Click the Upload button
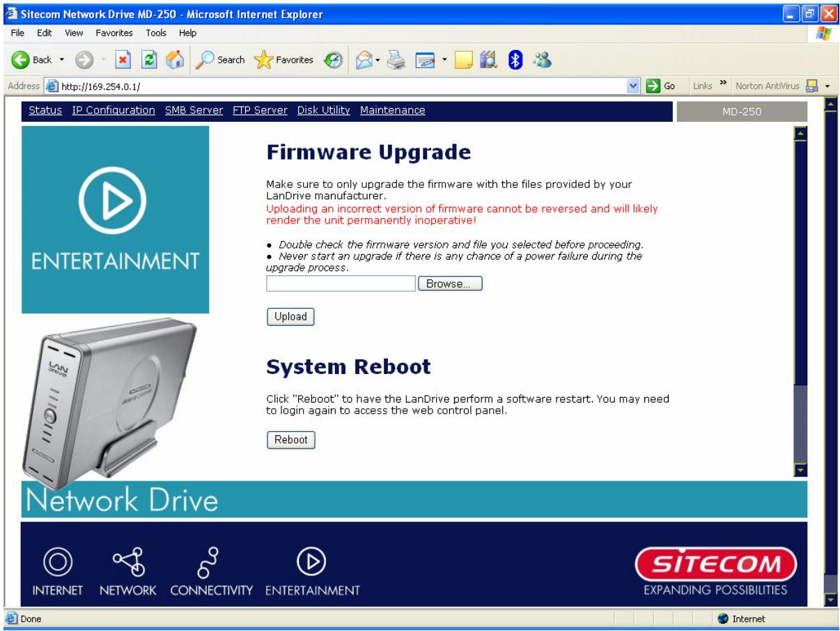The height and width of the screenshot is (631, 840). pyautogui.click(x=290, y=317)
